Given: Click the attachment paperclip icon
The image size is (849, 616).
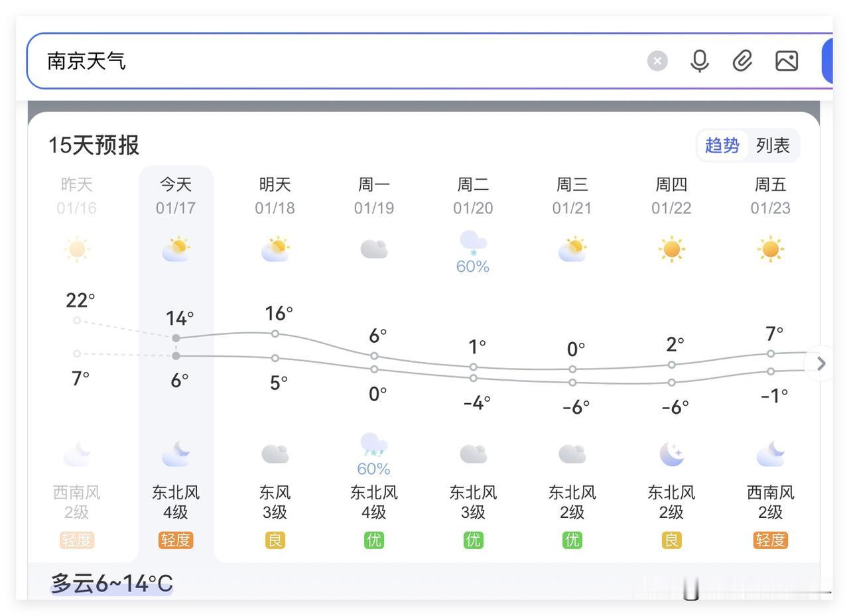Looking at the screenshot, I should tap(742, 60).
